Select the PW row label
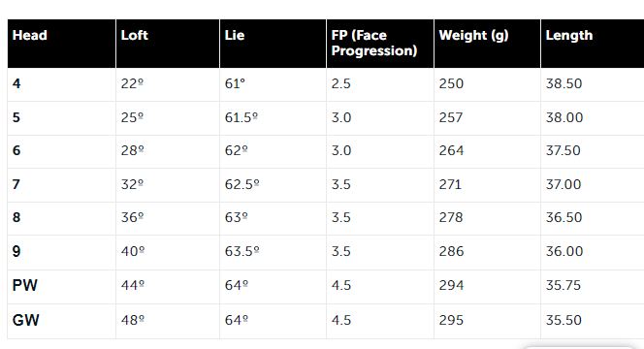The image size is (644, 349). pyautogui.click(x=24, y=285)
